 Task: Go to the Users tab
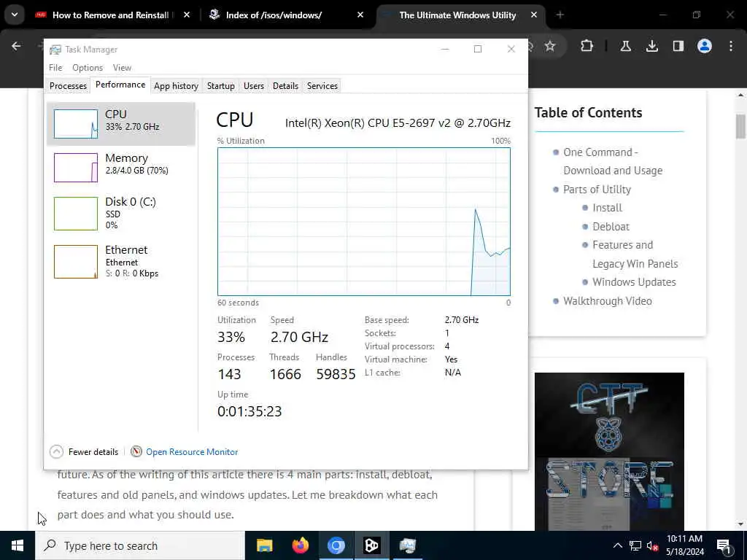pos(253,86)
